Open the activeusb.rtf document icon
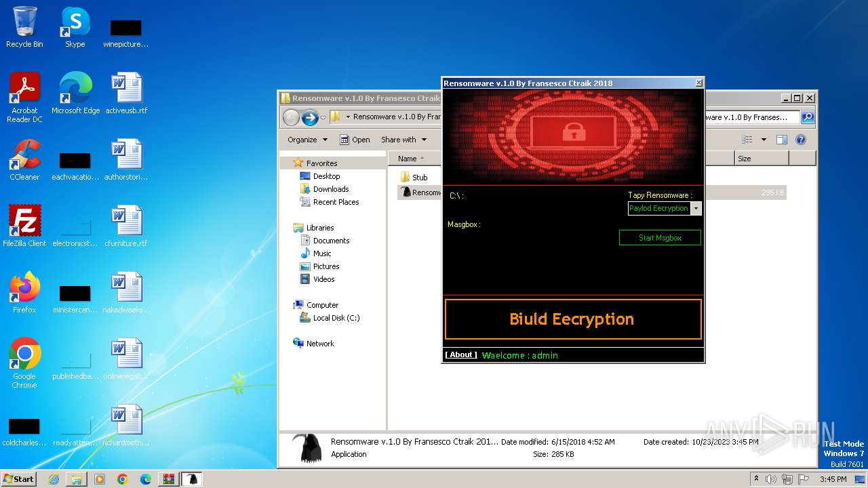Image resolution: width=868 pixels, height=488 pixels. pos(126,93)
